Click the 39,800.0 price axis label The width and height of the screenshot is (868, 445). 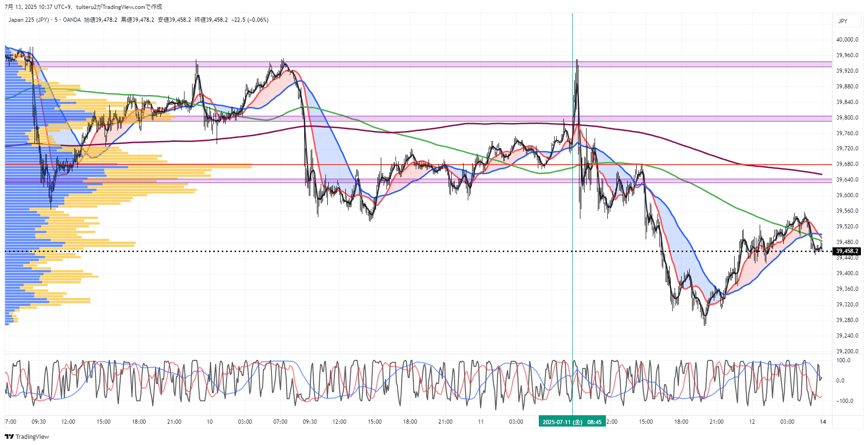point(847,118)
